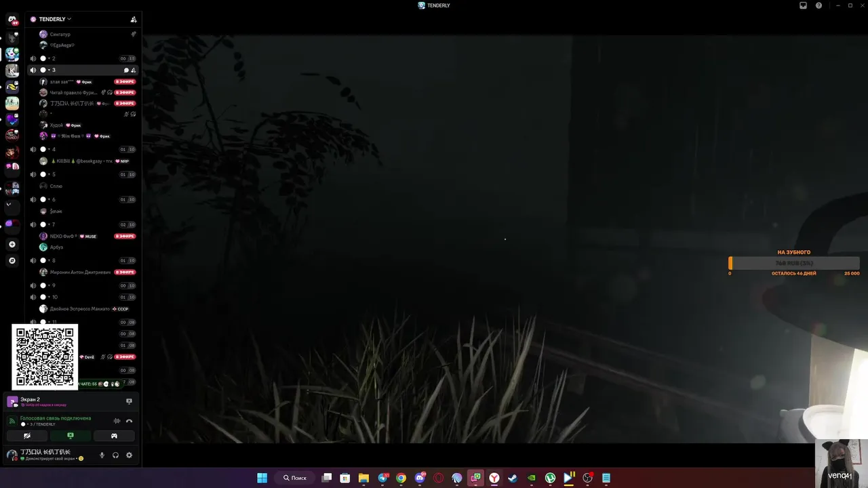This screenshot has height=488, width=868.
Task: Click taskbar search box Поиск
Action: (295, 478)
